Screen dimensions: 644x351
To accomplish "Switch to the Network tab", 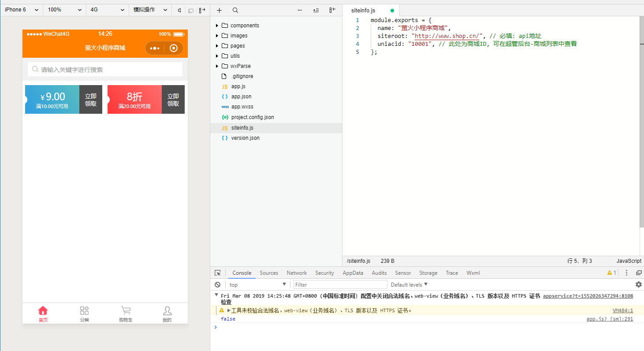I will point(297,273).
